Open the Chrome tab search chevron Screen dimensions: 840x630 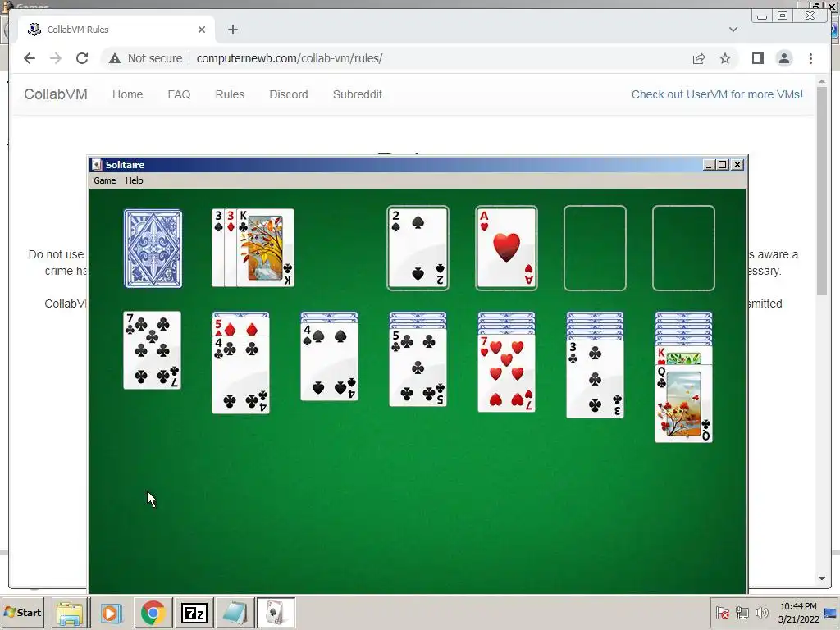click(x=733, y=30)
